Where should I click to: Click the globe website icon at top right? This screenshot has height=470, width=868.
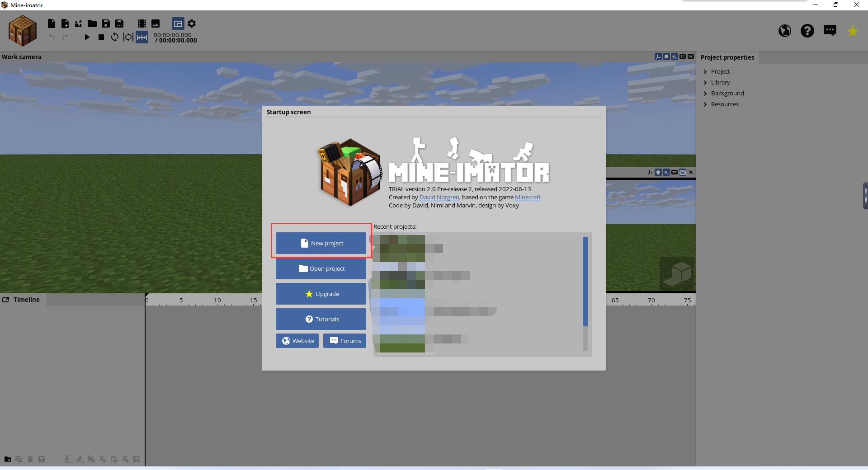tap(785, 31)
